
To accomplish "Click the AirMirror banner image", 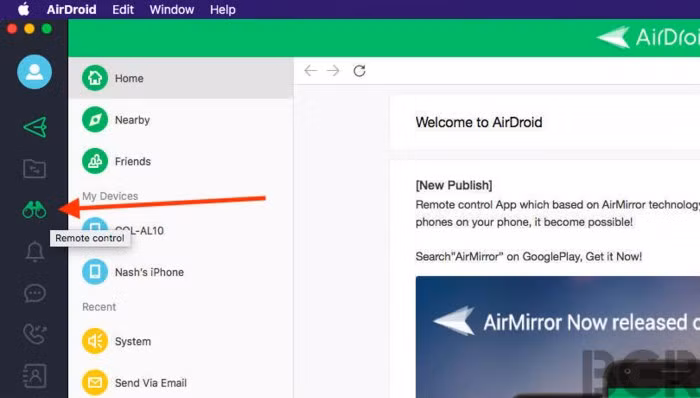I will 558,337.
